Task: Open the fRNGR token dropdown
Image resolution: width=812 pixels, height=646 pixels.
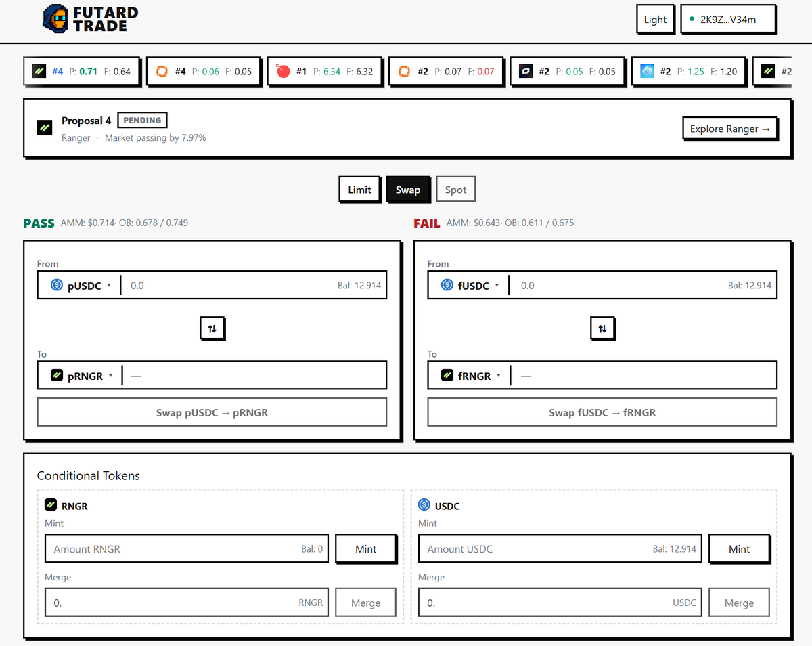Action: (472, 375)
